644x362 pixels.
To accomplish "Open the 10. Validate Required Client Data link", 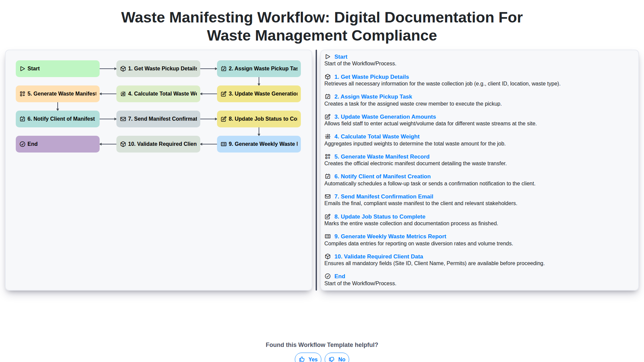I will [x=378, y=256].
